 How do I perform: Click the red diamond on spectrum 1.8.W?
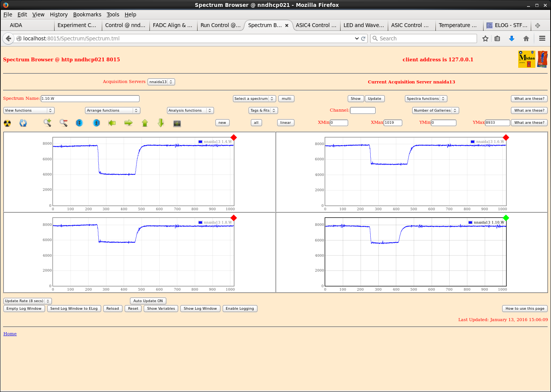[234, 218]
